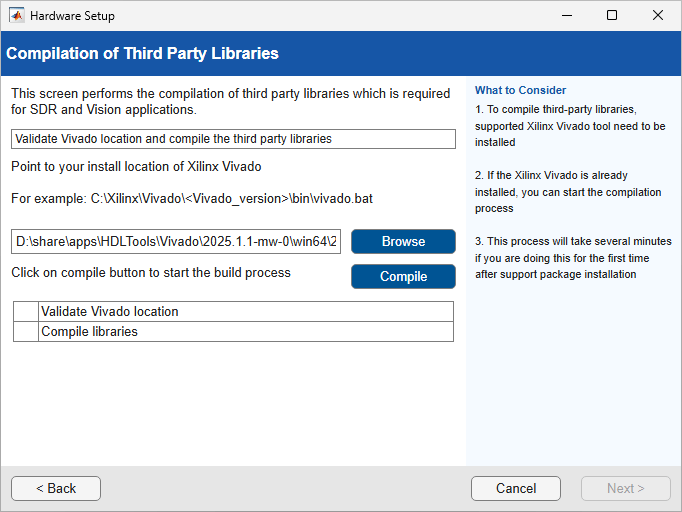Click 'Compilation of Third Party Libraries' header

point(142,53)
